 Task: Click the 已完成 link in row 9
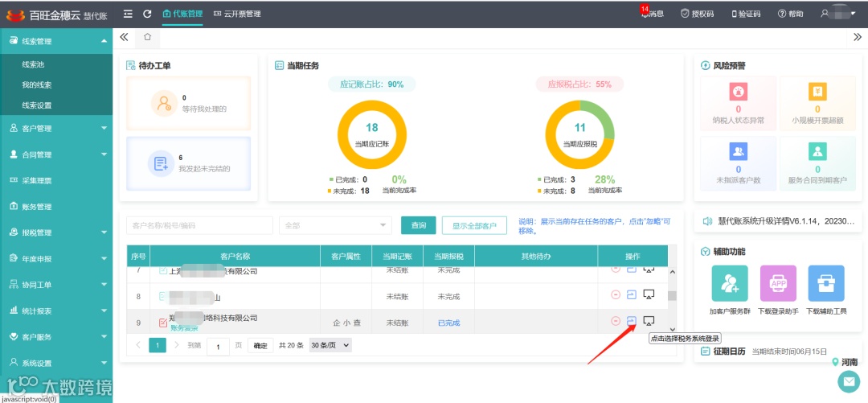pyautogui.click(x=448, y=323)
